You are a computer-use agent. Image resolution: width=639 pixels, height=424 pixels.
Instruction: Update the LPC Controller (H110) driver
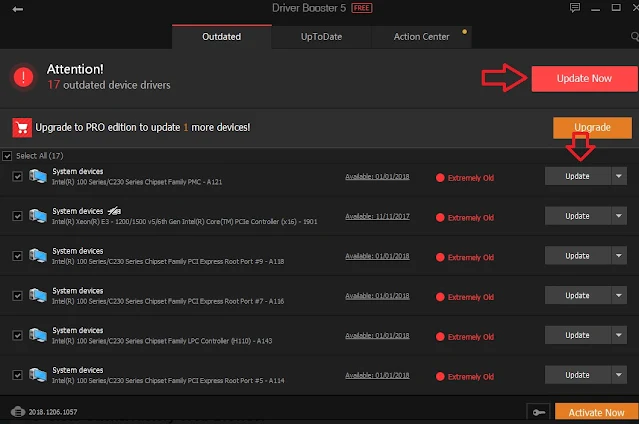pos(577,335)
